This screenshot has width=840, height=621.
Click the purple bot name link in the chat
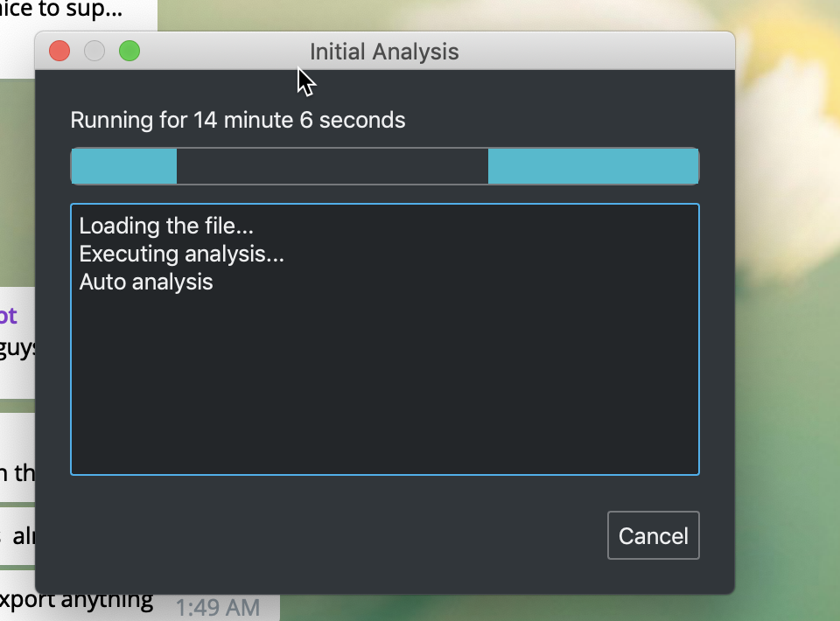tap(9, 316)
